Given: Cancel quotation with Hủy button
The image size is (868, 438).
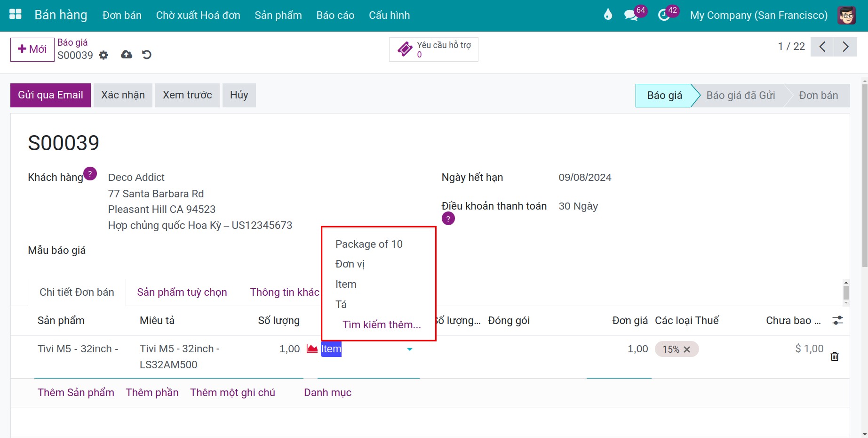Looking at the screenshot, I should [239, 95].
